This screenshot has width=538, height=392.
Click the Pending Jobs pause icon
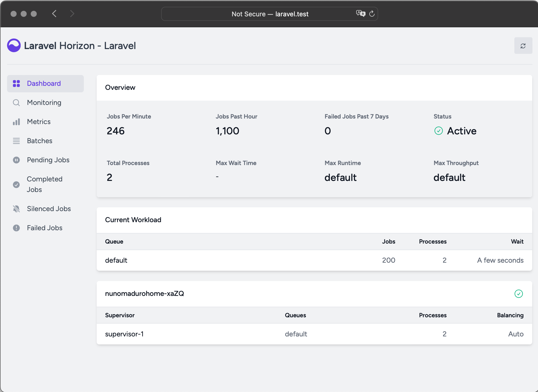point(16,160)
